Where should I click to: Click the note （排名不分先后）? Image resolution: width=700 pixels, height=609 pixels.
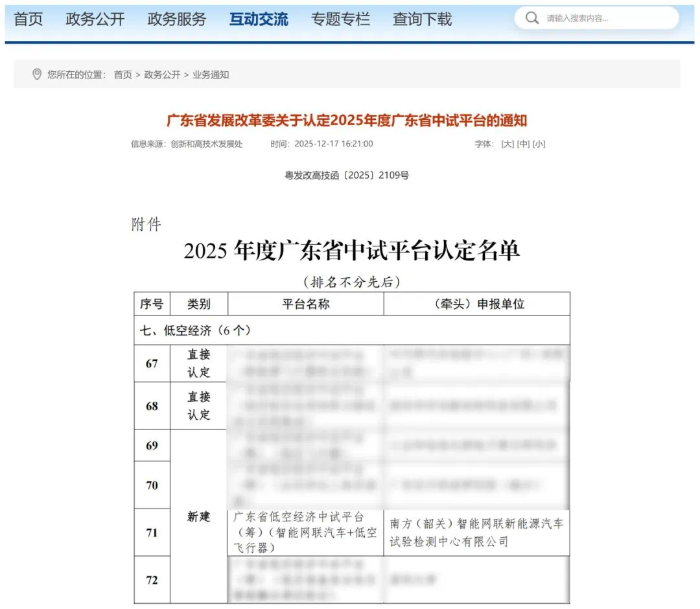click(352, 282)
